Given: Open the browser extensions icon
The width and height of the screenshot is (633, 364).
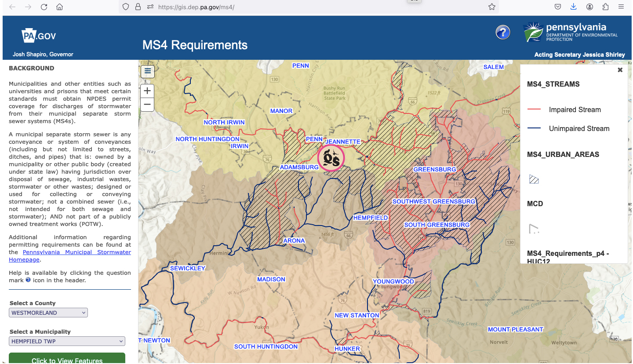Looking at the screenshot, I should pyautogui.click(x=605, y=7).
